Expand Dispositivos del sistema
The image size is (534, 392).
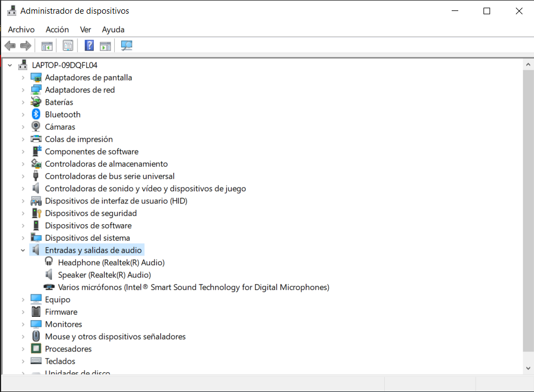click(x=23, y=238)
